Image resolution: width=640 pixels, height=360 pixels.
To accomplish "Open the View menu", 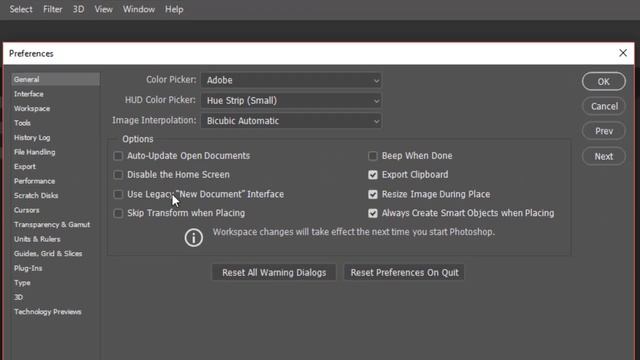I will (x=104, y=9).
